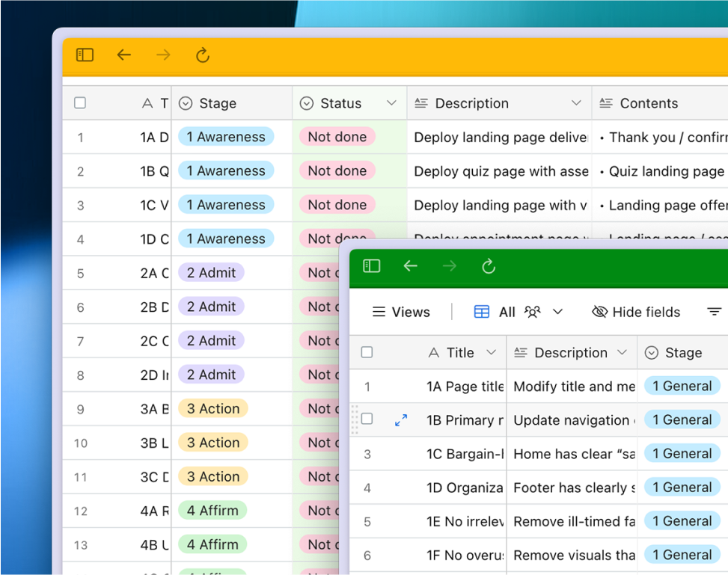The width and height of the screenshot is (728, 575).
Task: Reload the green window page
Action: coord(489,266)
